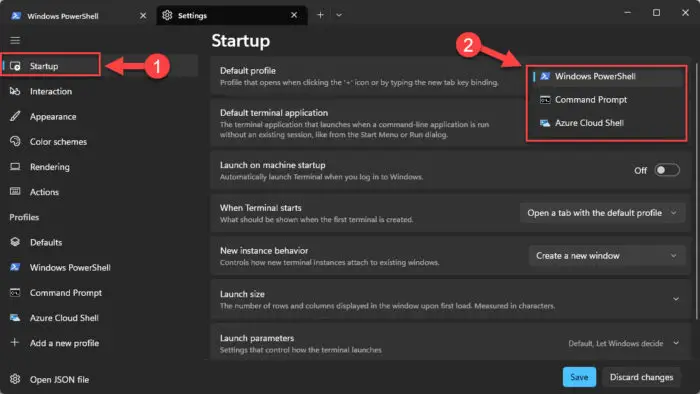Viewport: 700px width, 394px height.
Task: Click the Open JSON file gear icon
Action: 15,379
